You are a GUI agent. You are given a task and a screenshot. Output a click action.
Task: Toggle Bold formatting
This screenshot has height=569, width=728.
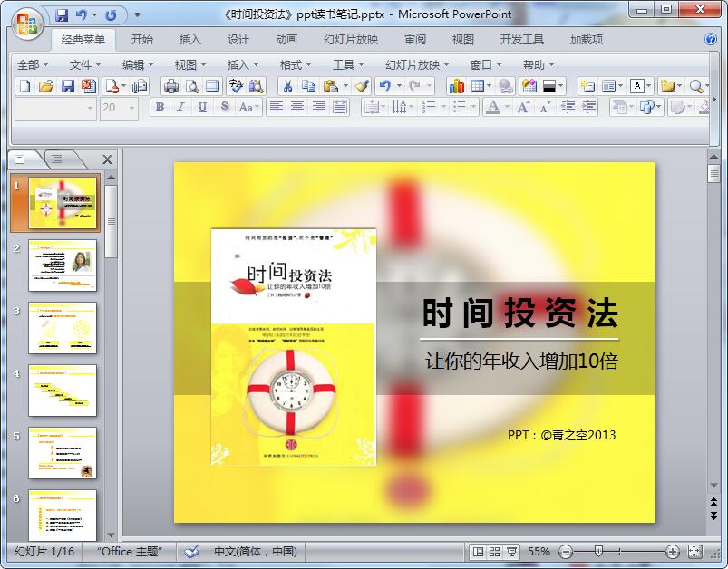160,107
